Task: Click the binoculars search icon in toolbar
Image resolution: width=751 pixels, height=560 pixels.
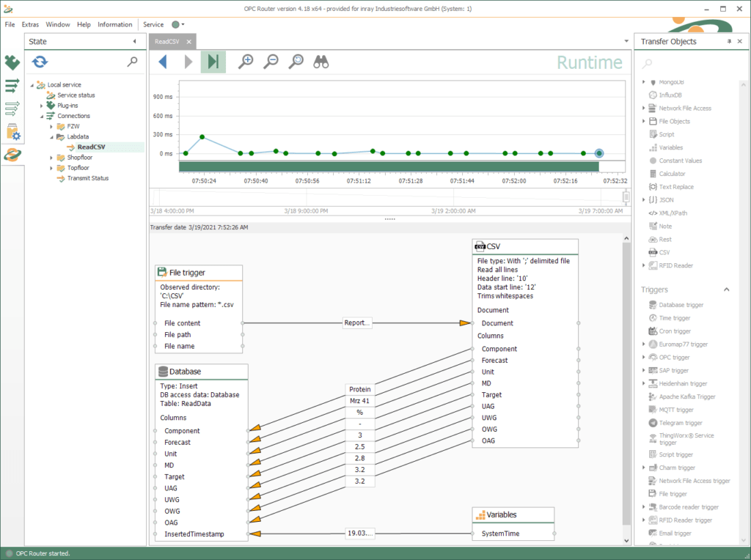Action: 321,62
